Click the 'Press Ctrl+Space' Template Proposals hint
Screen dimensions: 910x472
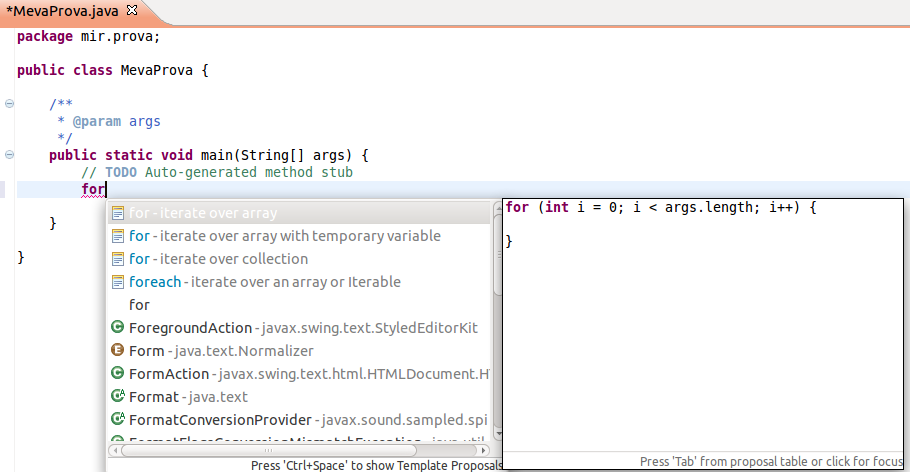pyautogui.click(x=375, y=465)
